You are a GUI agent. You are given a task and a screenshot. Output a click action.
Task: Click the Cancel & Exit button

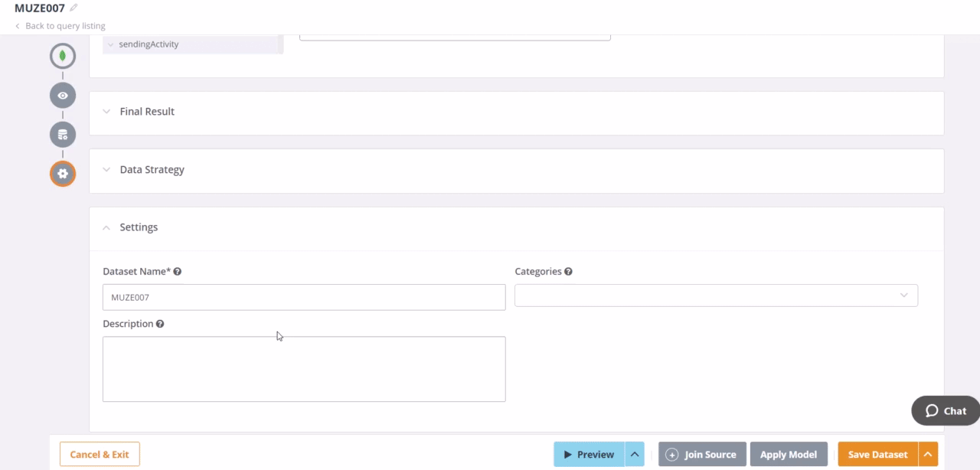(x=100, y=455)
